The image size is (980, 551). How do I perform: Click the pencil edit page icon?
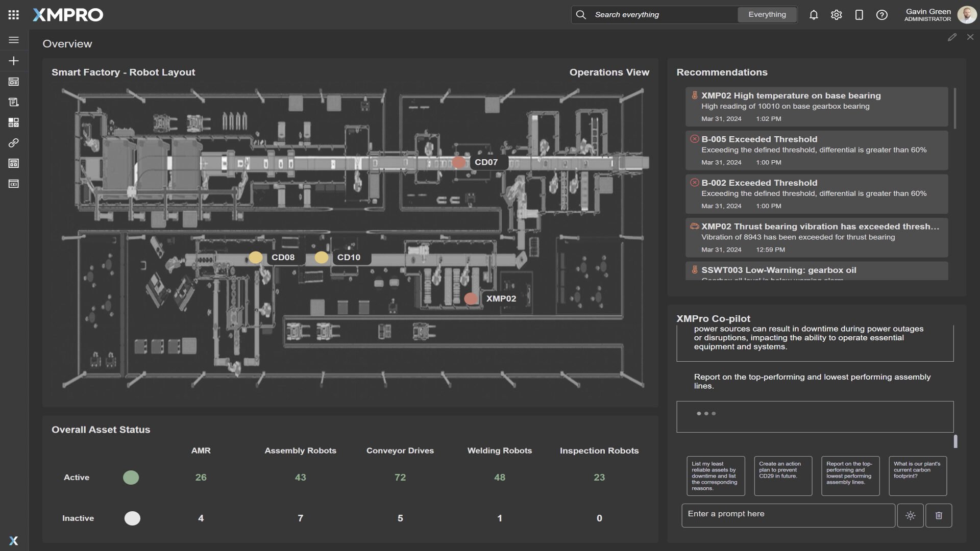pyautogui.click(x=952, y=37)
